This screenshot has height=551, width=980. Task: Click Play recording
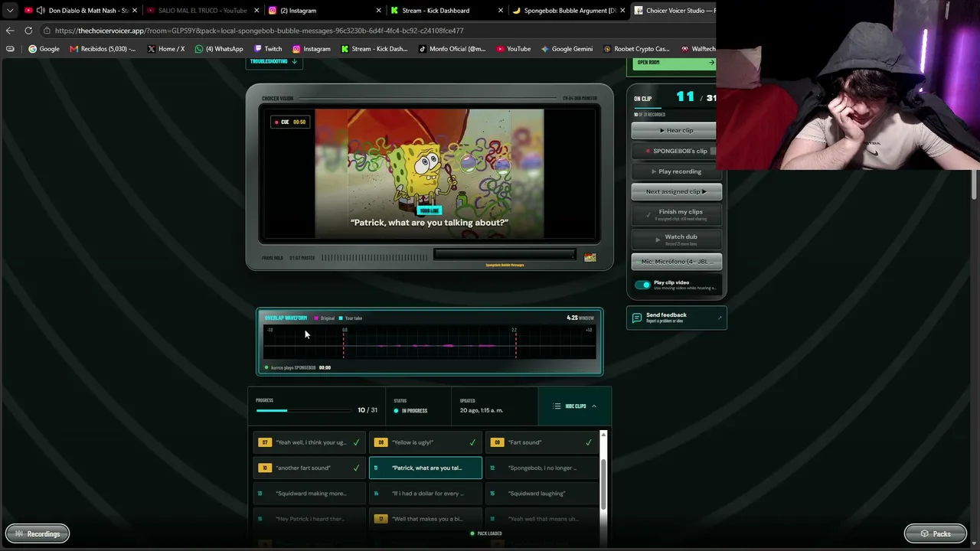675,171
